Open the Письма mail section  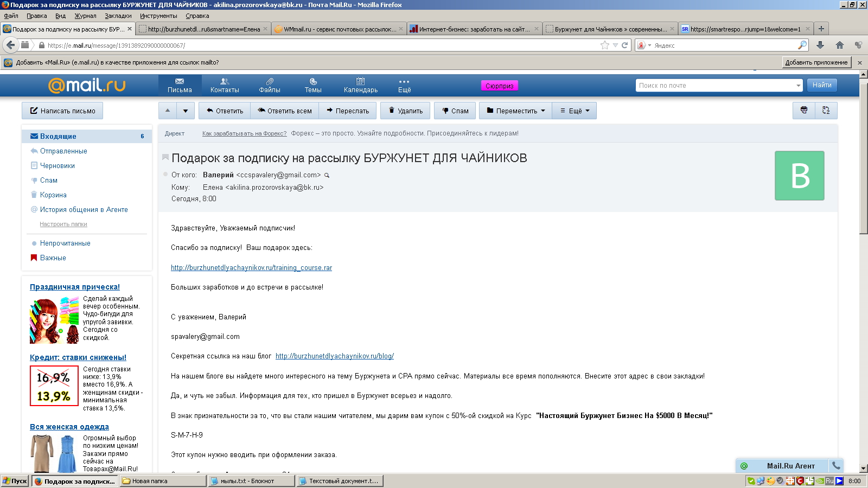tap(180, 85)
